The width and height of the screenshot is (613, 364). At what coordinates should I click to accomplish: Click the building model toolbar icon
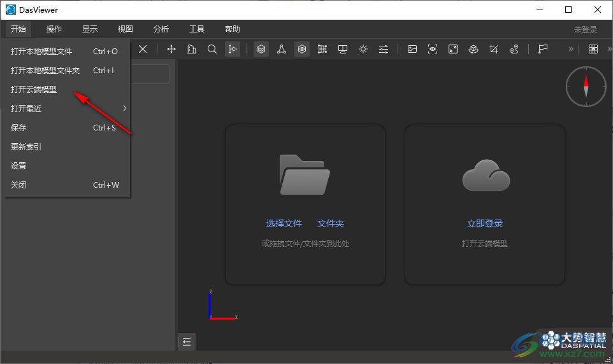(192, 49)
